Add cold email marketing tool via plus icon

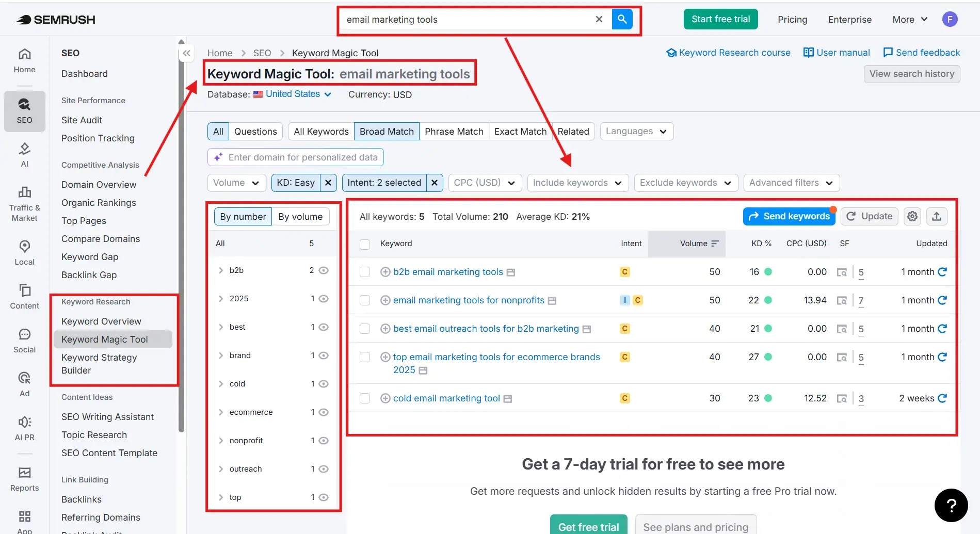point(385,398)
